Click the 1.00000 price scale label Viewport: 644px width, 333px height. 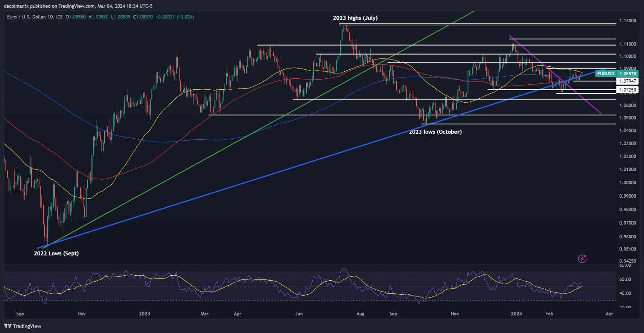[629, 182]
